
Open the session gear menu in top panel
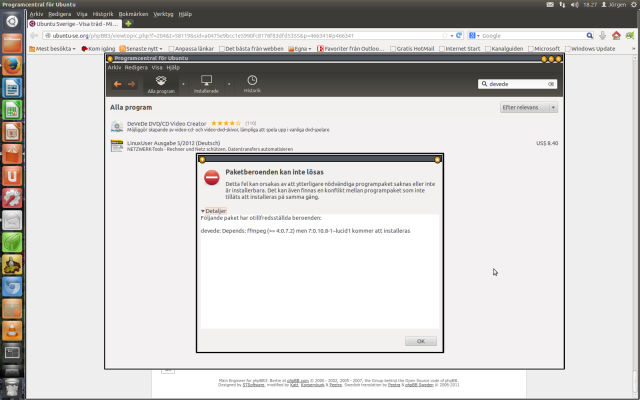pyautogui.click(x=634, y=4)
